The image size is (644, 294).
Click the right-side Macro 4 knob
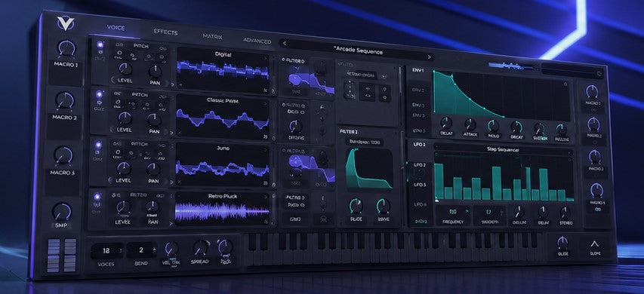(596, 190)
